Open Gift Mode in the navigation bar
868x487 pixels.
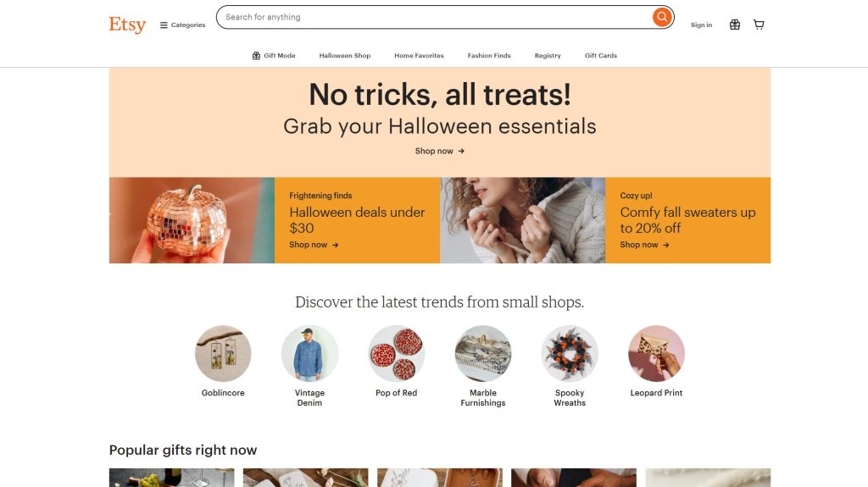click(x=274, y=55)
